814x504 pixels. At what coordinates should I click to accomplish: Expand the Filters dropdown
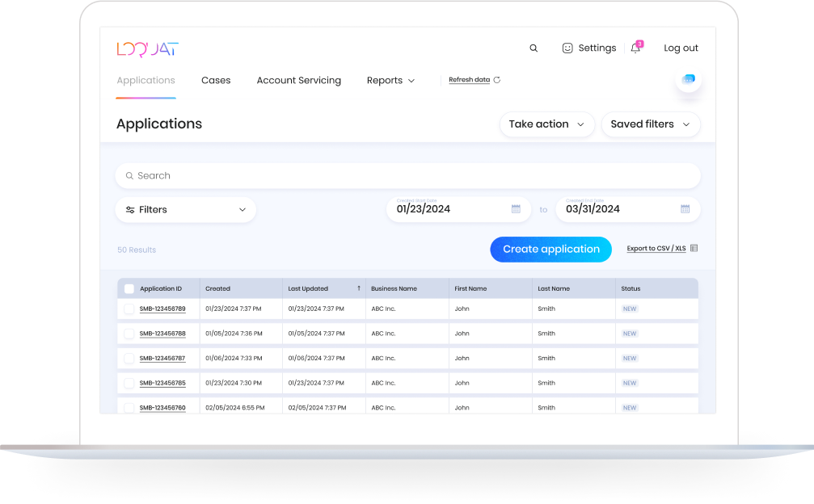click(x=185, y=209)
